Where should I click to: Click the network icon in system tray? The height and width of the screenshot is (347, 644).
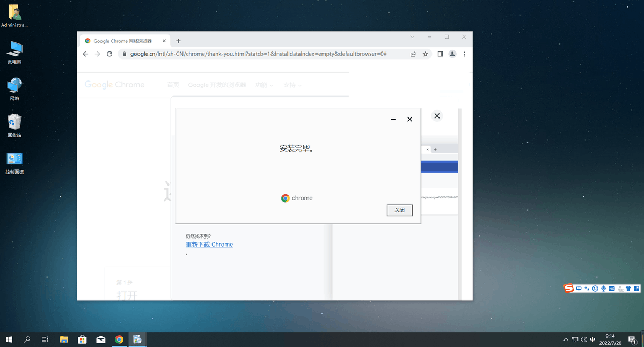click(575, 339)
